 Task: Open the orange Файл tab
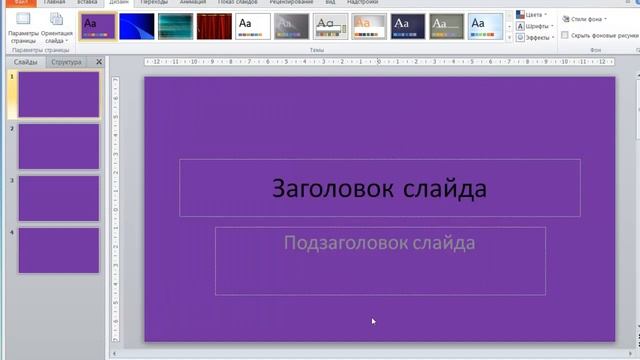[x=20, y=2]
